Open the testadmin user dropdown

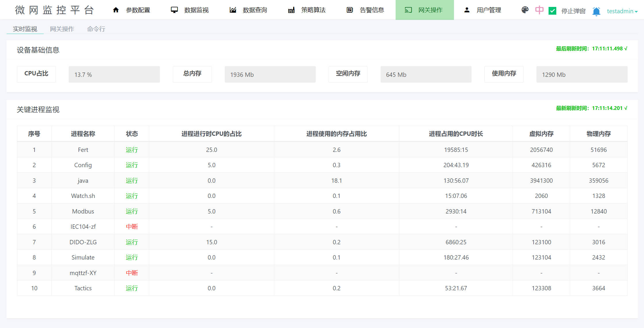pos(622,11)
